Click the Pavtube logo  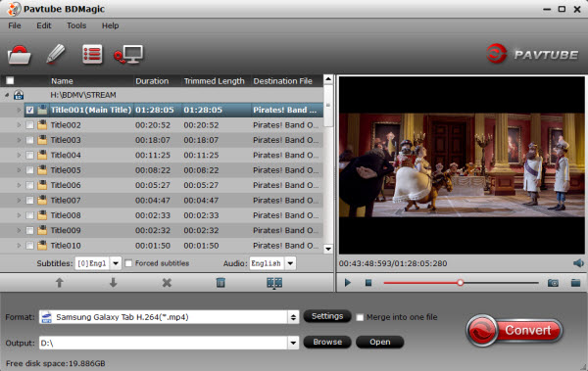tap(532, 54)
